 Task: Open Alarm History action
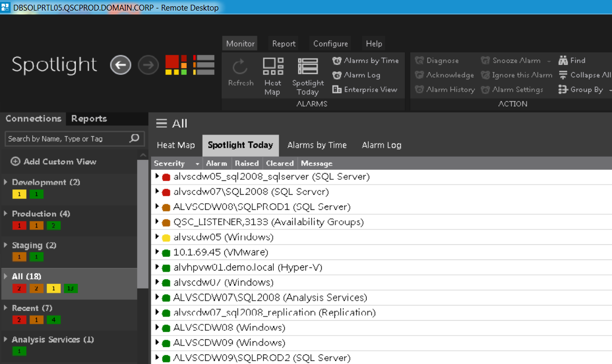445,89
